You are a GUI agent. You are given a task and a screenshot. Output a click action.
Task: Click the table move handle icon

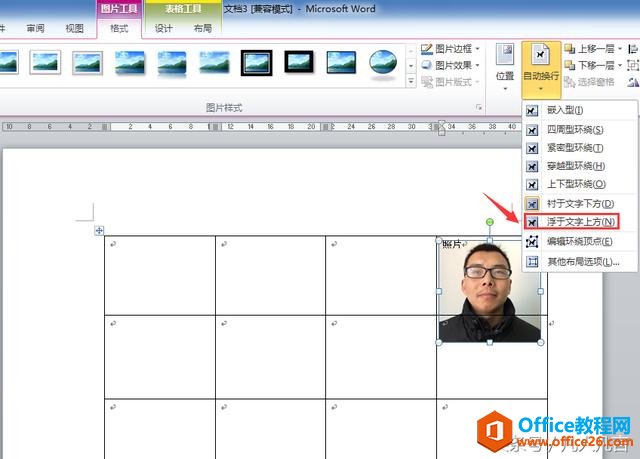tap(98, 231)
